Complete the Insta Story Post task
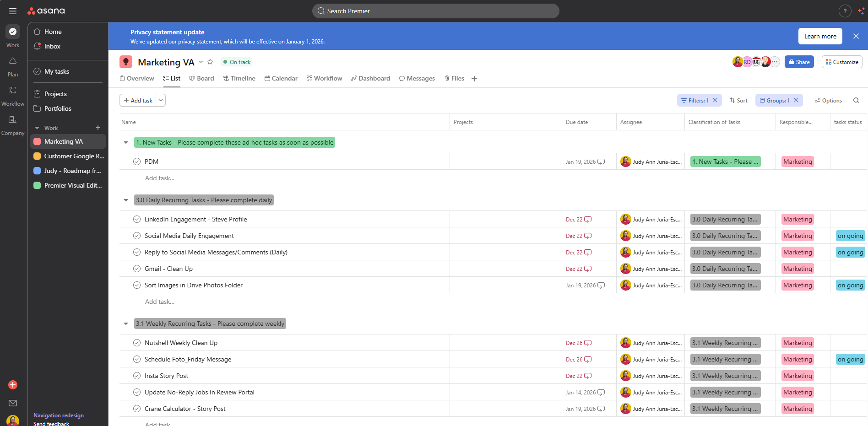This screenshot has width=868, height=426. [x=136, y=376]
